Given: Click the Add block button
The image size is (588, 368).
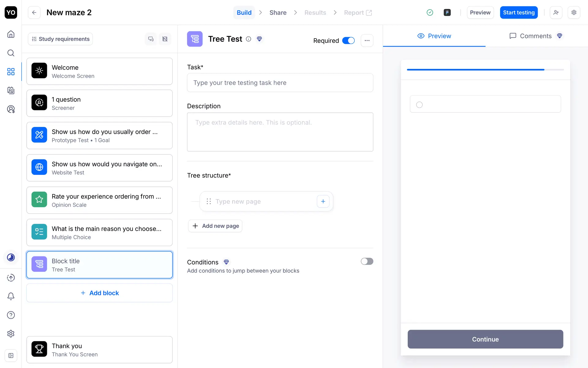Looking at the screenshot, I should coord(100,293).
